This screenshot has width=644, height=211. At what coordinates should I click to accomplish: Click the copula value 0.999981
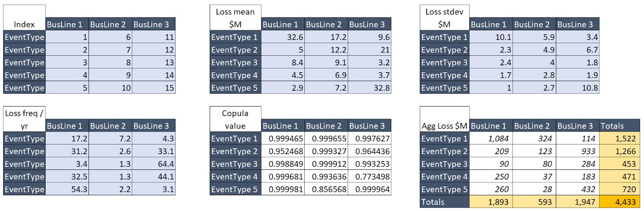click(x=283, y=189)
